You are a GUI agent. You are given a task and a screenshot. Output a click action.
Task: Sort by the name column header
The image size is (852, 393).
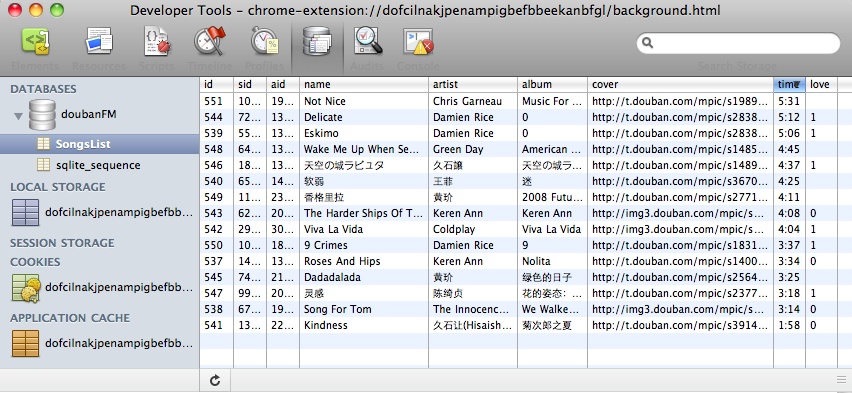click(x=364, y=84)
